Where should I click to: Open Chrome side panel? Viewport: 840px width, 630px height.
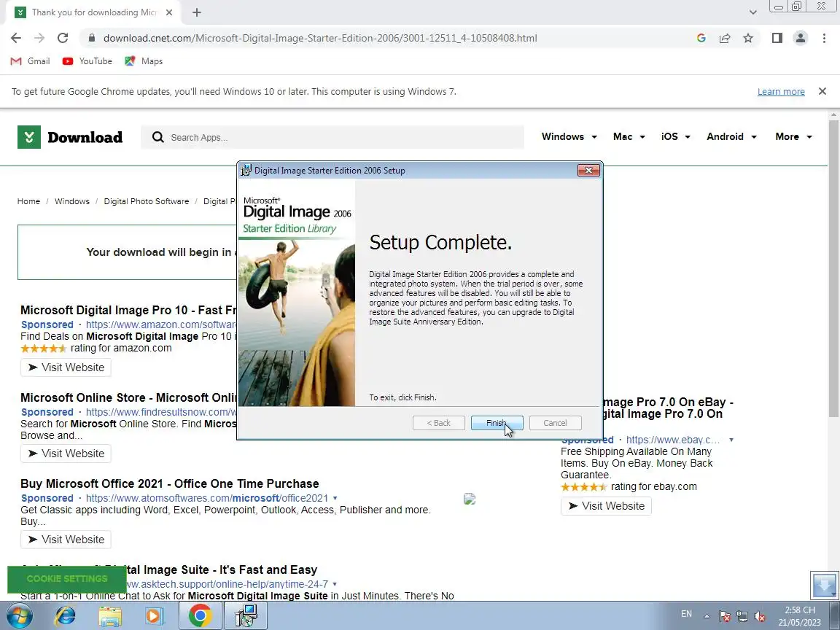pos(777,38)
